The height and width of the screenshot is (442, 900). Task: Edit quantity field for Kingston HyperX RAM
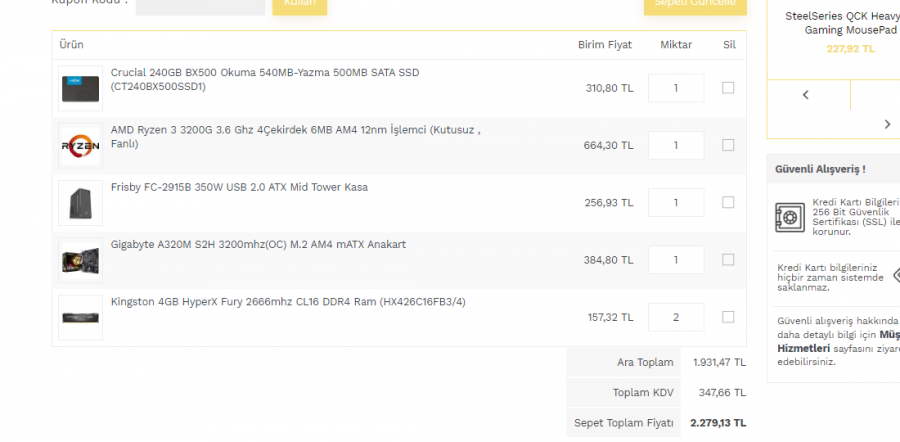(676, 317)
